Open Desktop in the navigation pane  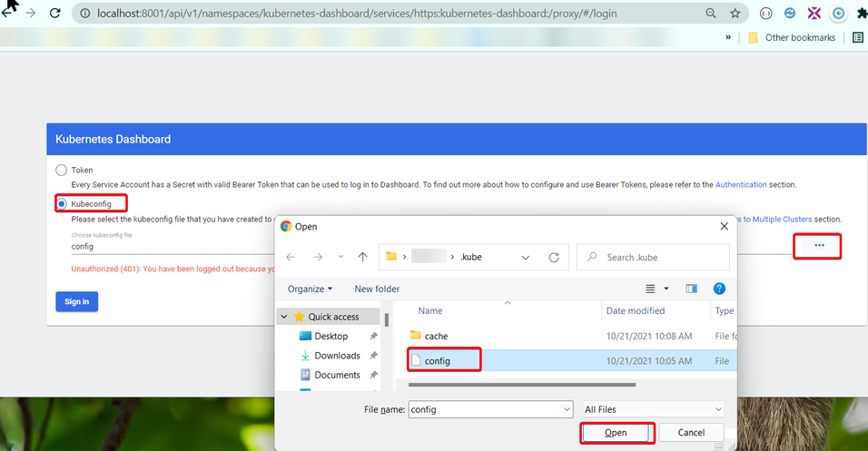pyautogui.click(x=331, y=336)
